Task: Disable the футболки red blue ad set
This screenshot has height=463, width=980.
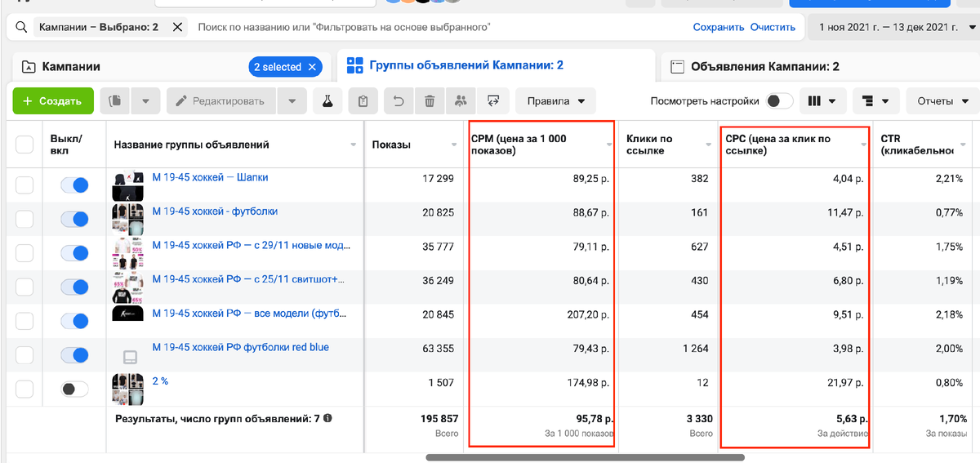Action: (x=74, y=355)
